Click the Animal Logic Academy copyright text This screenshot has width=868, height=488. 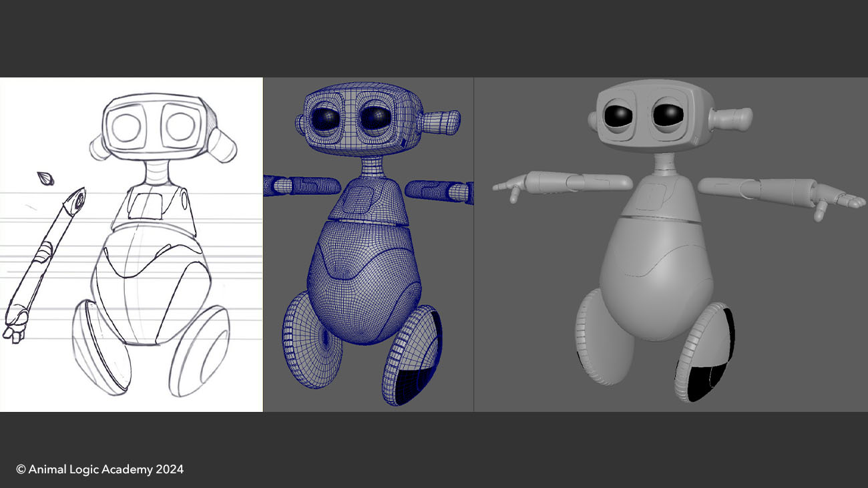(x=99, y=469)
